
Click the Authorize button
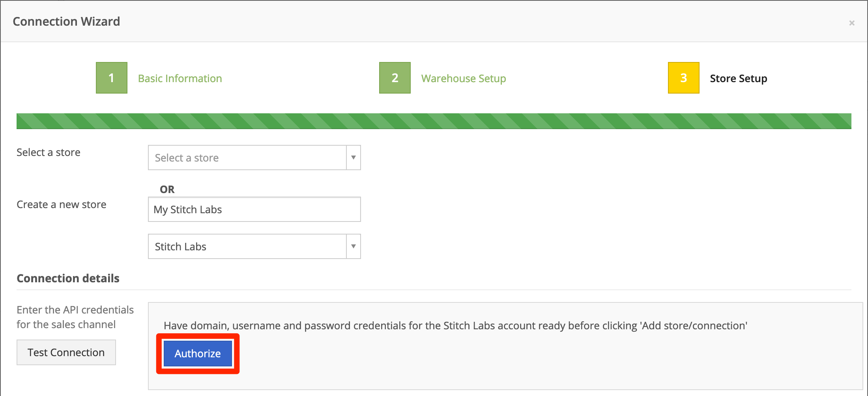198,353
